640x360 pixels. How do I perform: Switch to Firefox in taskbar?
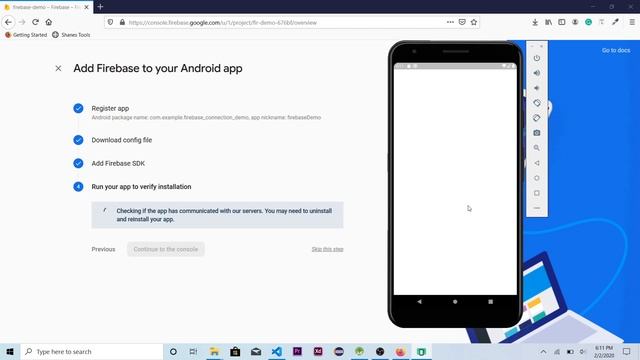point(400,351)
